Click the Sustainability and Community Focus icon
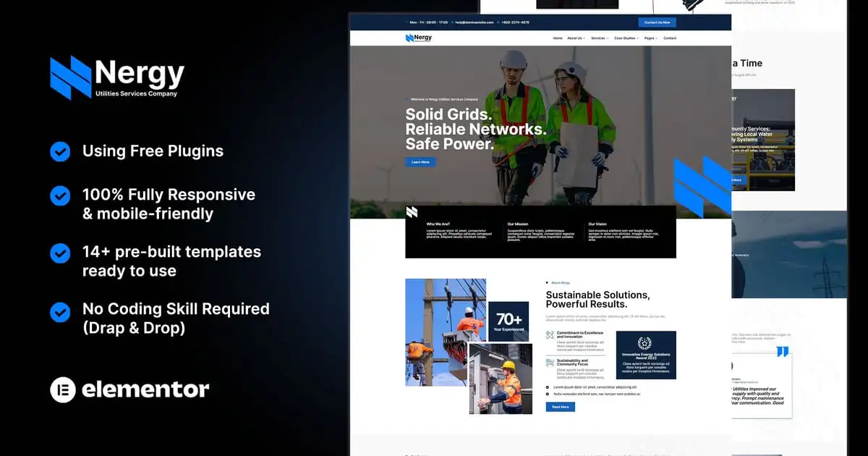 pos(550,363)
